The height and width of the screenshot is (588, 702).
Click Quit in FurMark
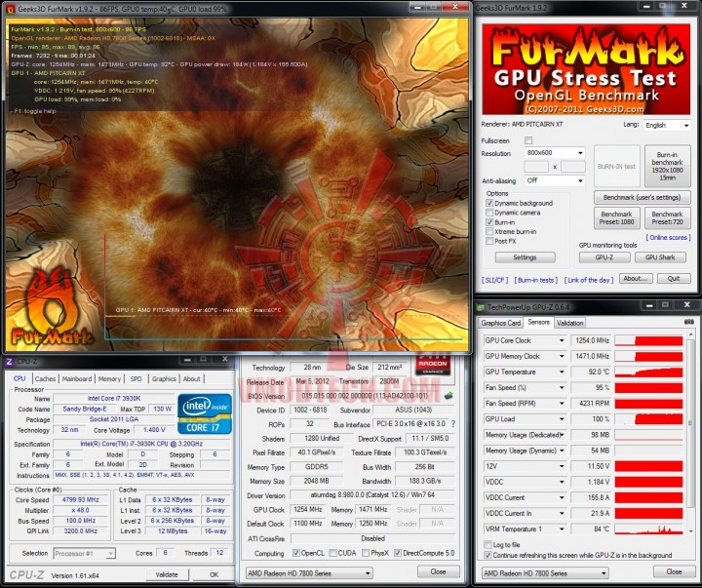[x=674, y=278]
